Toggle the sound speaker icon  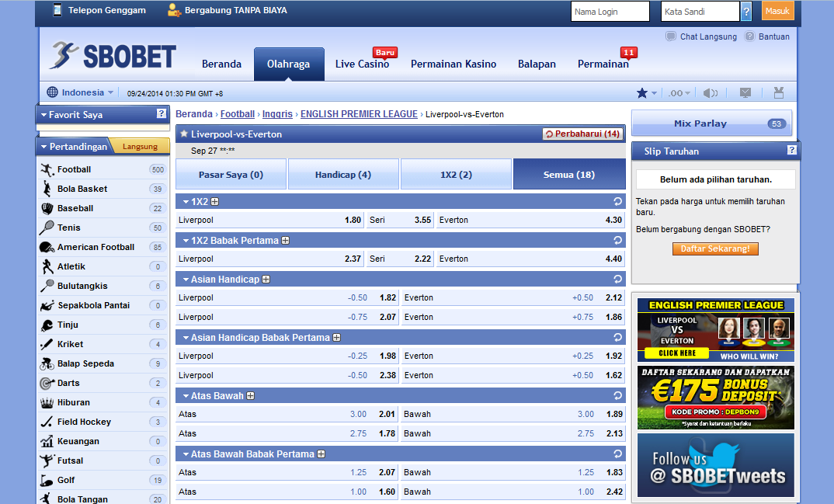[x=710, y=93]
